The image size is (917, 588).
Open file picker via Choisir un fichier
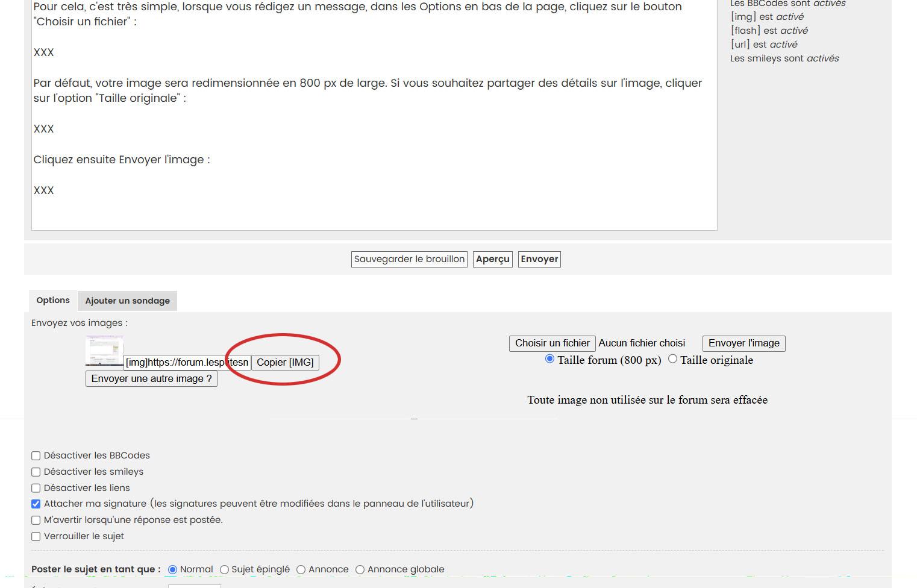click(x=552, y=343)
